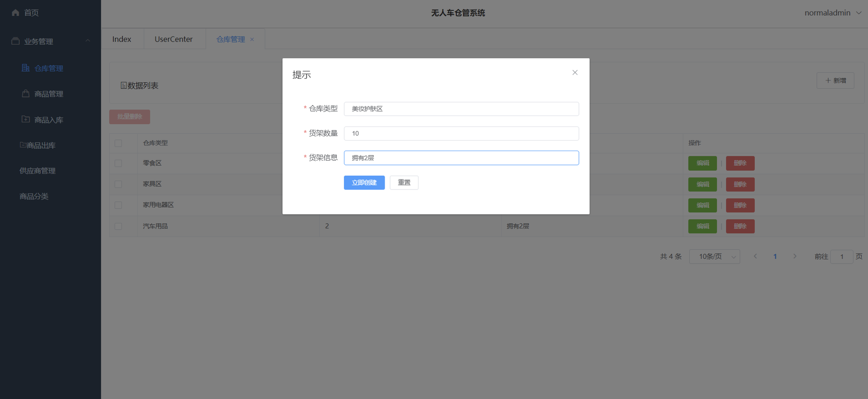Click the 仓库类型 column header

[155, 143]
